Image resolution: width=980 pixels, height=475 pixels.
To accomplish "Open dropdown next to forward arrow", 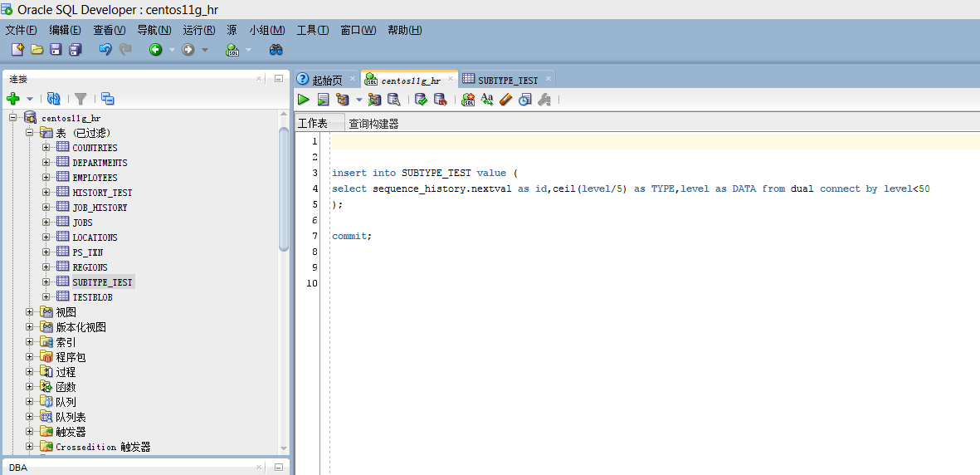I will pyautogui.click(x=204, y=50).
